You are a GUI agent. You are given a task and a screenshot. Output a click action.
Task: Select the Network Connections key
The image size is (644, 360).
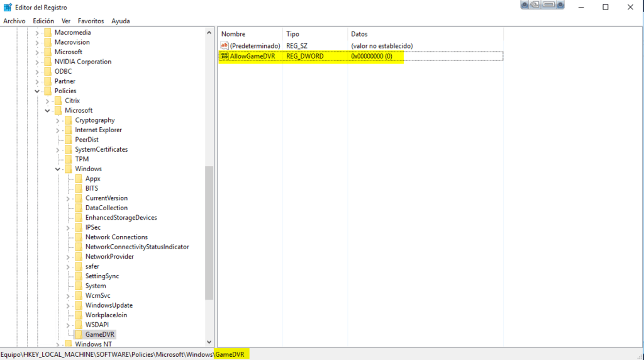pos(116,237)
